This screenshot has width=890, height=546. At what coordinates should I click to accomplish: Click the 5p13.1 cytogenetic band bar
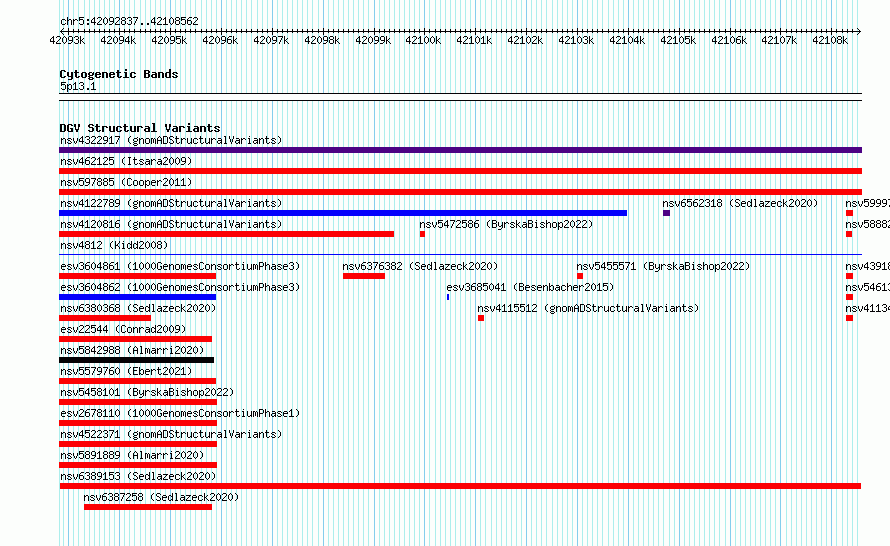coord(460,97)
